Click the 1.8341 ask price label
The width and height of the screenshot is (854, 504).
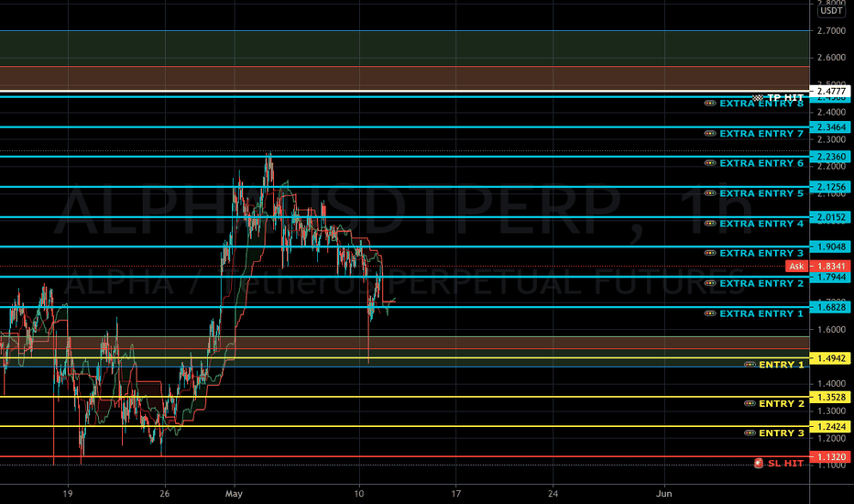coord(831,266)
